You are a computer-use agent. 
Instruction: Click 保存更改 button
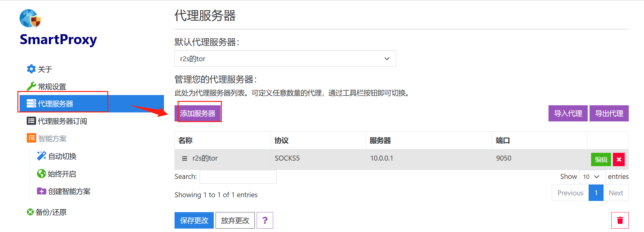194,220
